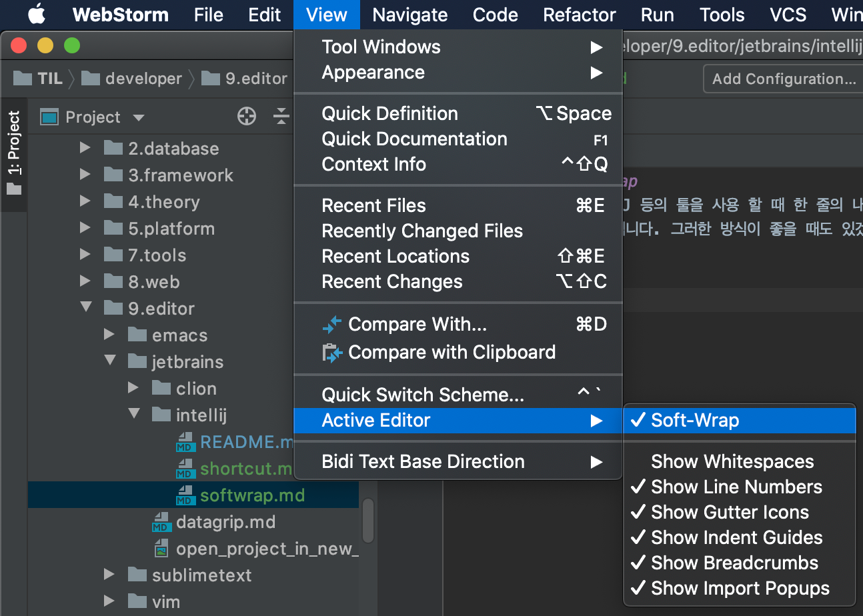Open the Code menu
Viewport: 863px width, 616px height.
tap(496, 15)
